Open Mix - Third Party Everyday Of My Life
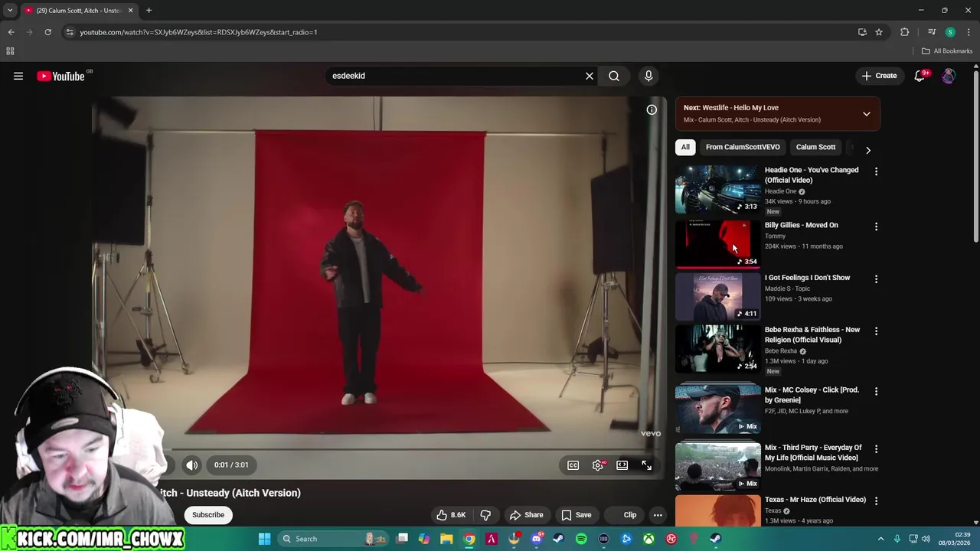This screenshot has height=551, width=980. [x=813, y=452]
